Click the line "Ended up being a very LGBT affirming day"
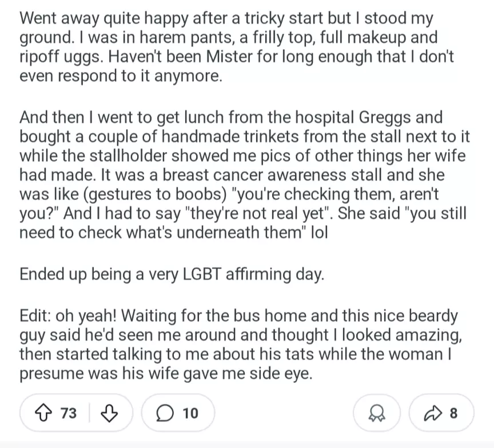494x448 pixels. 172,274
